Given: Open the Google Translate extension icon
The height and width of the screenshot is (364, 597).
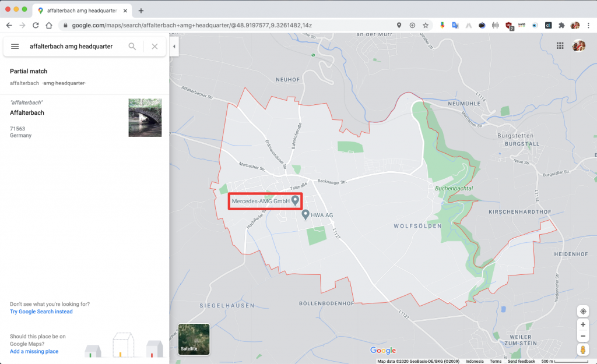Looking at the screenshot, I should 455,26.
